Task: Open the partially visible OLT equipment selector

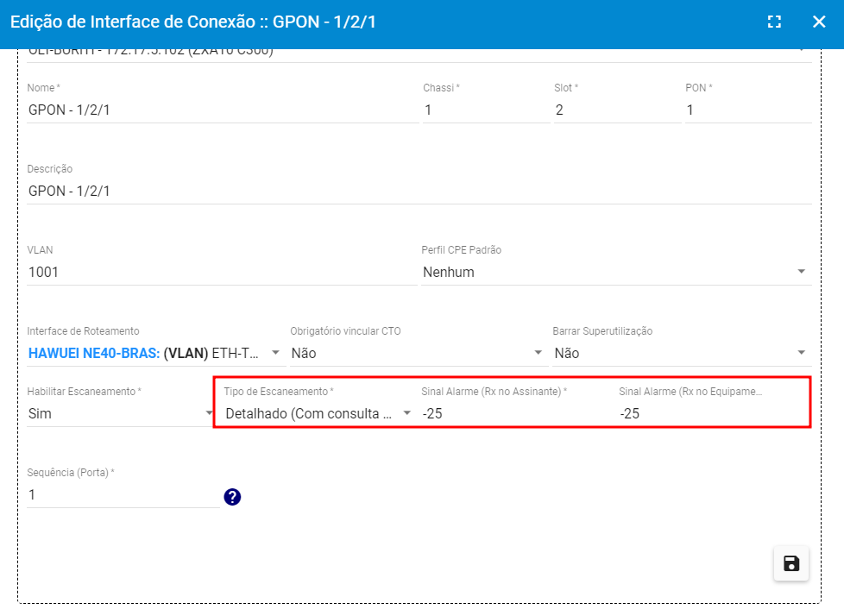Action: click(419, 55)
